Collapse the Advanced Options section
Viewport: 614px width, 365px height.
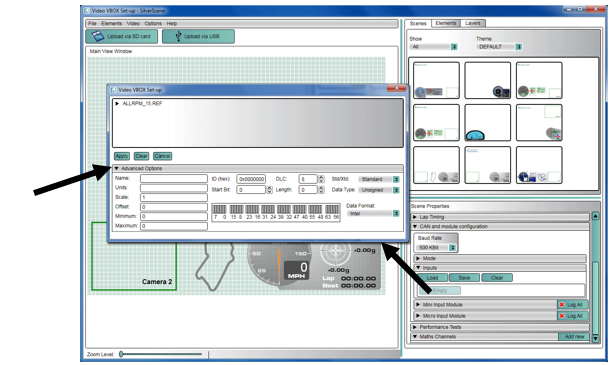pos(116,168)
